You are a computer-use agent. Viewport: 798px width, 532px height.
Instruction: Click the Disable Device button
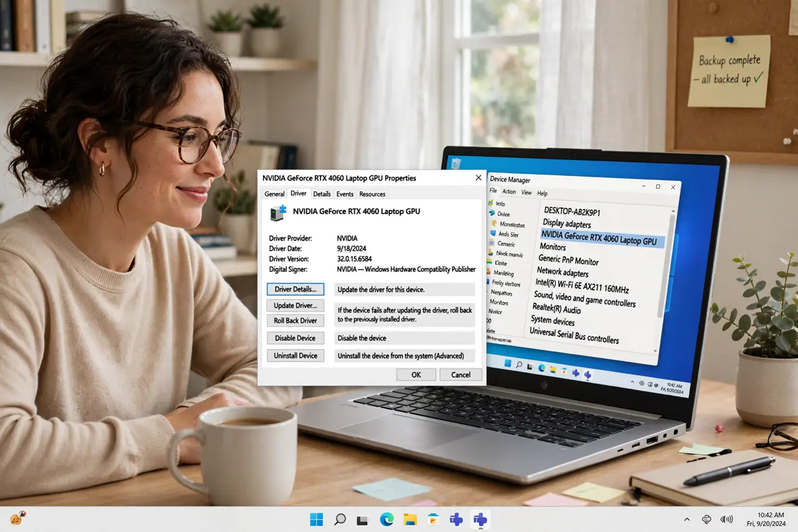296,338
